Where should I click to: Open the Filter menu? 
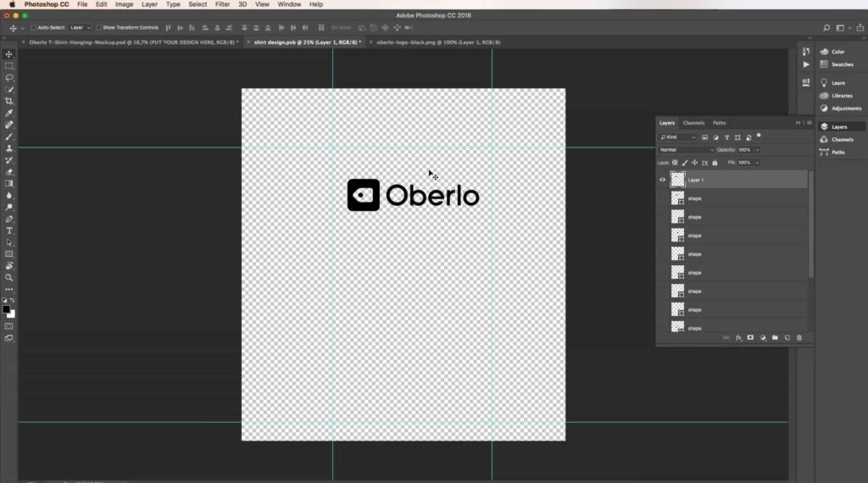(222, 4)
